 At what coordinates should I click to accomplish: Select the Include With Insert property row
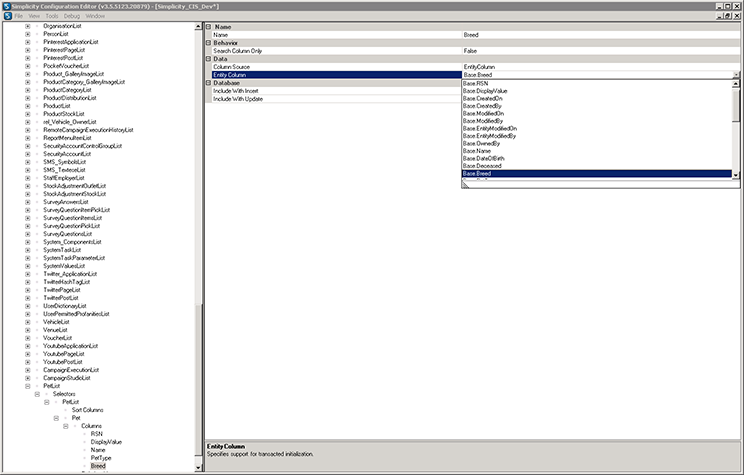[x=336, y=91]
